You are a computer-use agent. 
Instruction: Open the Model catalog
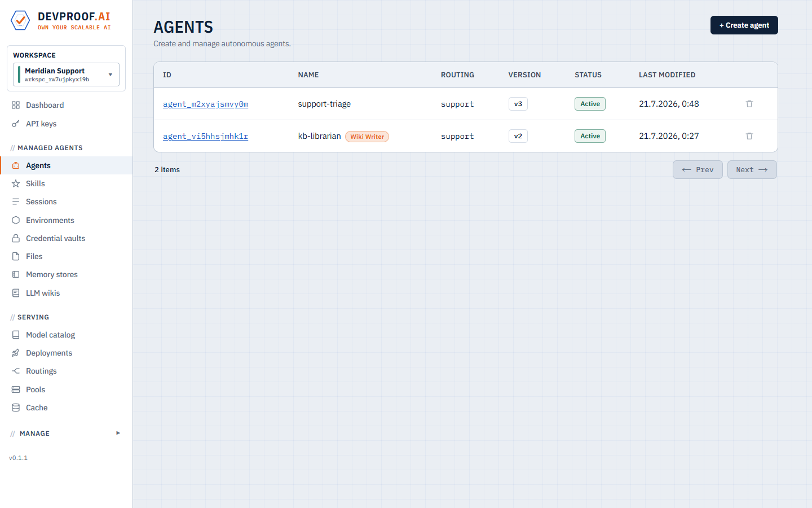(66, 335)
